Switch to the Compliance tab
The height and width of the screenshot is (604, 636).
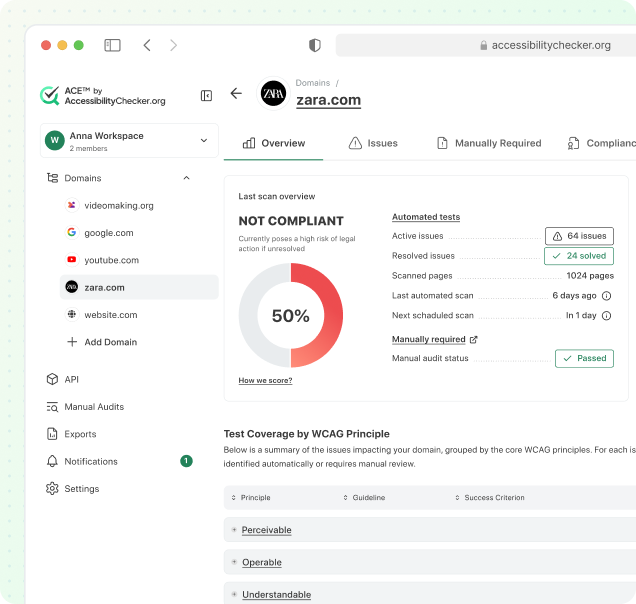tap(602, 143)
